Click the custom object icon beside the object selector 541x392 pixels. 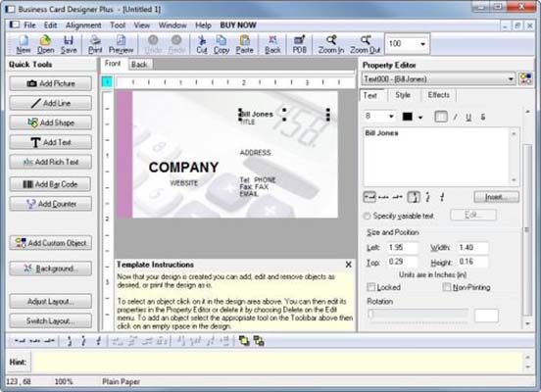coord(525,79)
